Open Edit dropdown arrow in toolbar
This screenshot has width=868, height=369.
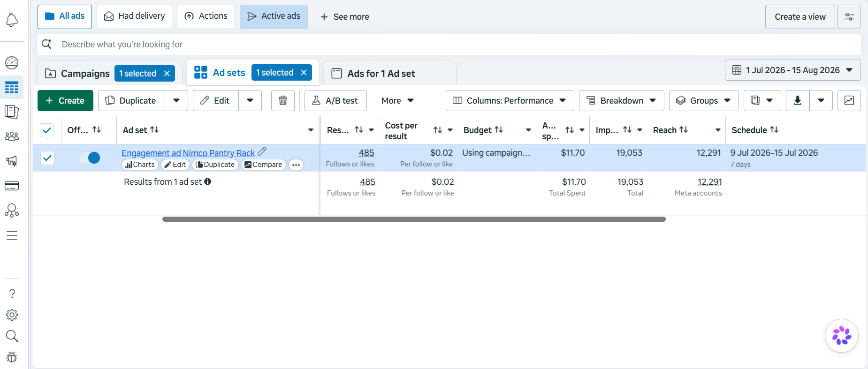click(x=250, y=100)
